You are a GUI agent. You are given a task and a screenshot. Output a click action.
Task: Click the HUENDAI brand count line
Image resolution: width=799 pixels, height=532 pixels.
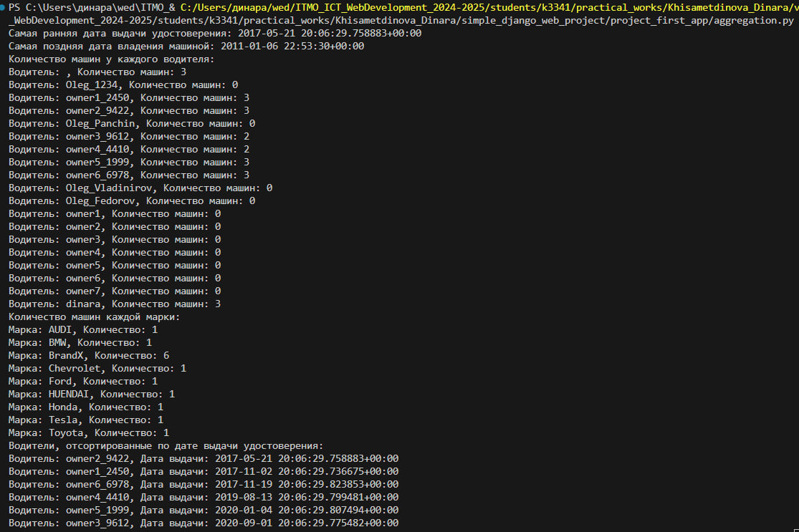tap(92, 395)
